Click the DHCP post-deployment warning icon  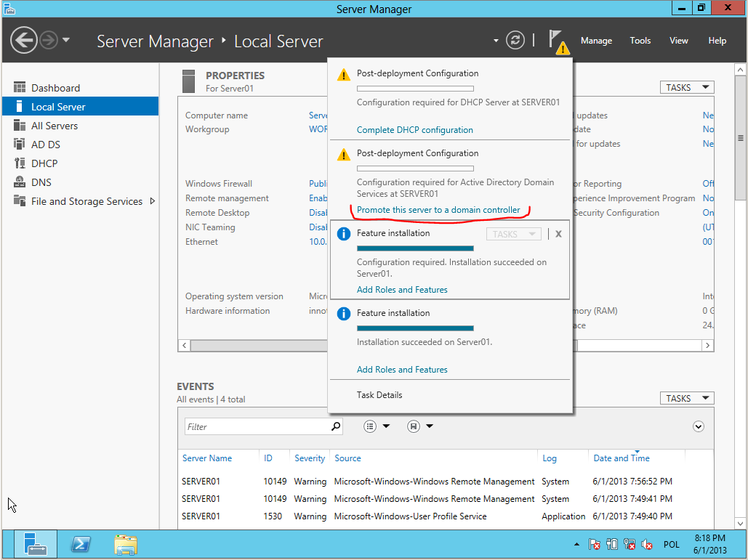[343, 75]
